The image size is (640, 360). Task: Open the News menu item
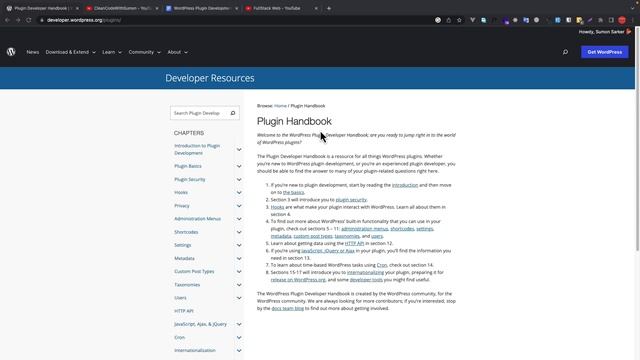[x=33, y=52]
